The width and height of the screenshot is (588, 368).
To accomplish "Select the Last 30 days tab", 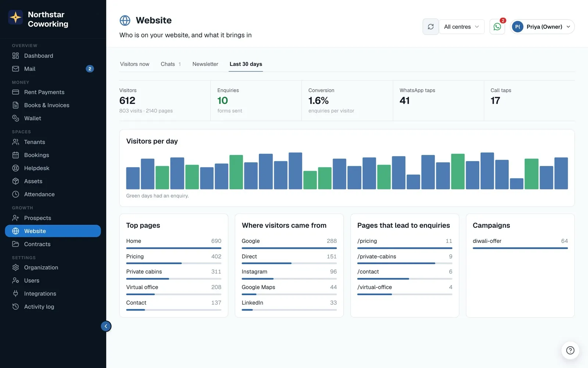I will [x=246, y=64].
